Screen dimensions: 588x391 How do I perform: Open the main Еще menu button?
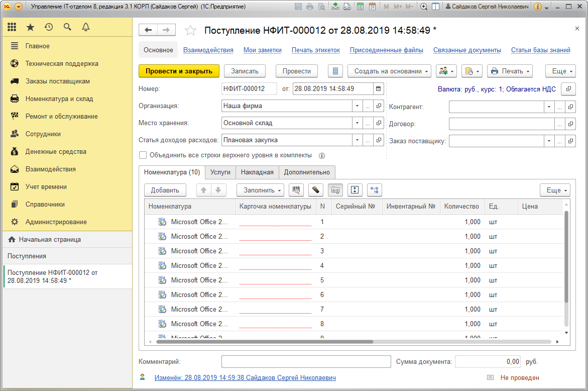click(561, 71)
